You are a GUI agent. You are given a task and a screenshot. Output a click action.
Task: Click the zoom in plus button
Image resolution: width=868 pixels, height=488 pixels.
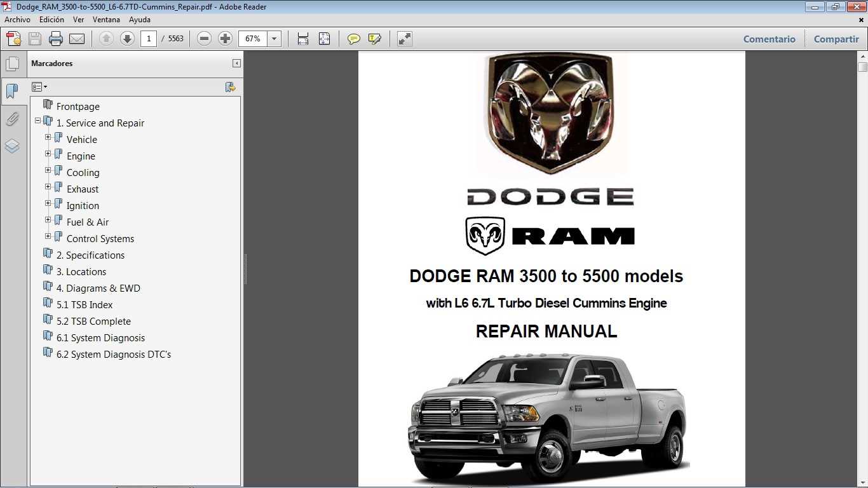tap(225, 39)
